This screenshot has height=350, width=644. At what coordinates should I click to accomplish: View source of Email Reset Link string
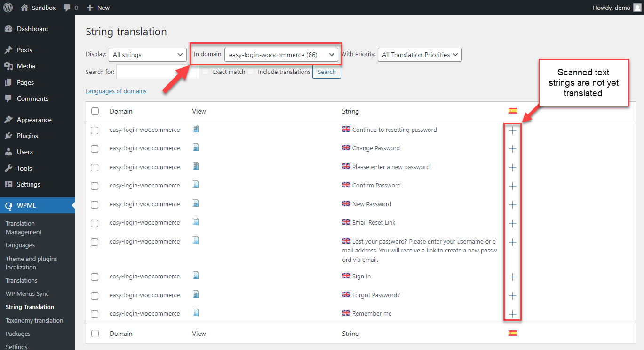click(196, 221)
